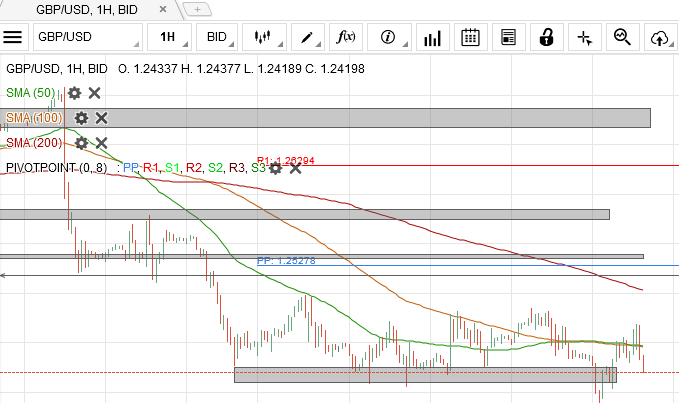Open the hamburger main menu

pyautogui.click(x=13, y=37)
